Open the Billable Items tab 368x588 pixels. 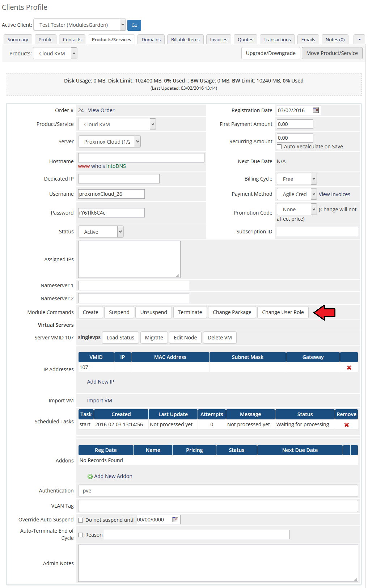click(x=185, y=39)
